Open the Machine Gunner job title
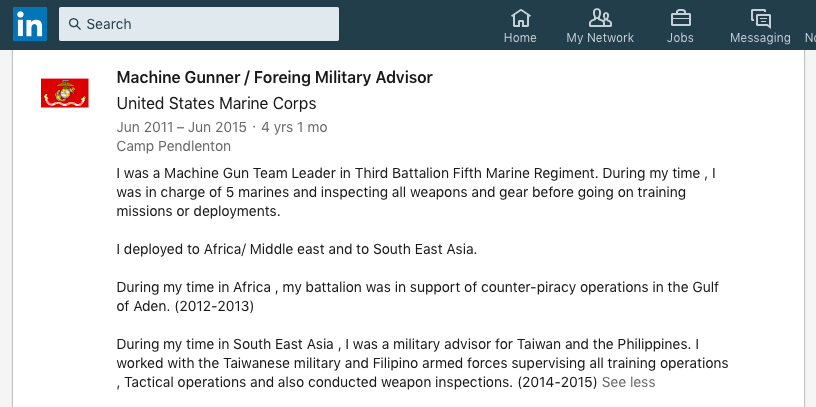 275,77
